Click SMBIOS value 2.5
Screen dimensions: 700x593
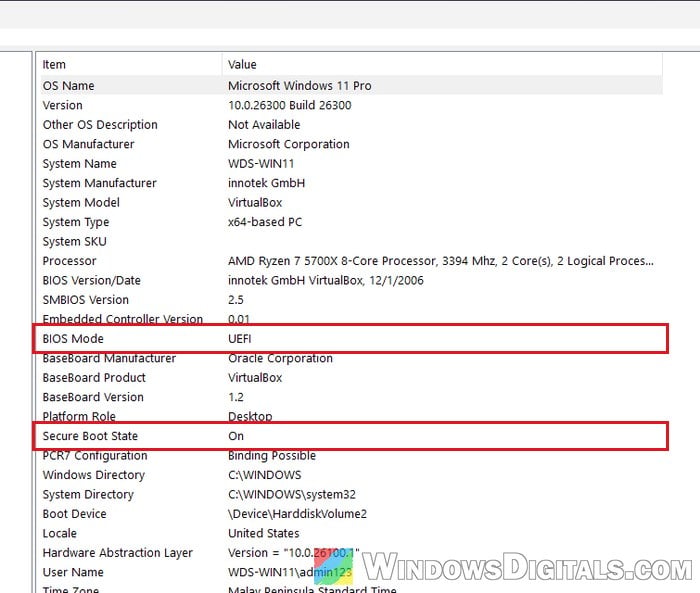click(236, 300)
